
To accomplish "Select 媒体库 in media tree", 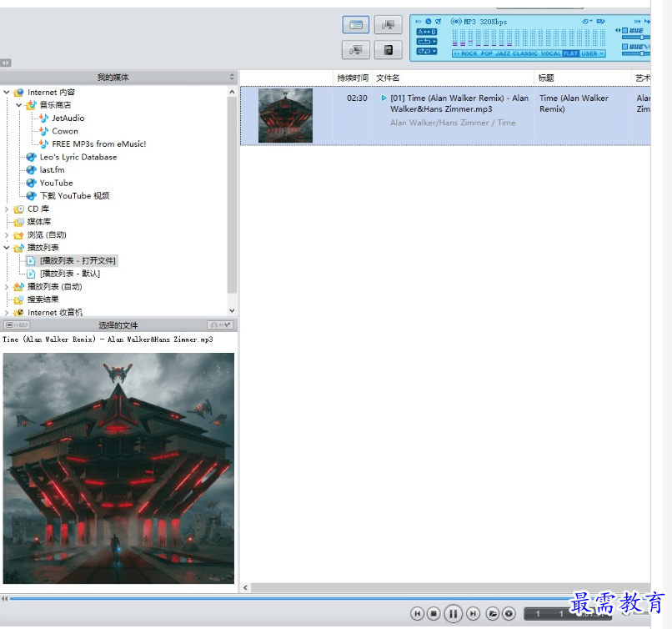I will tap(38, 222).
